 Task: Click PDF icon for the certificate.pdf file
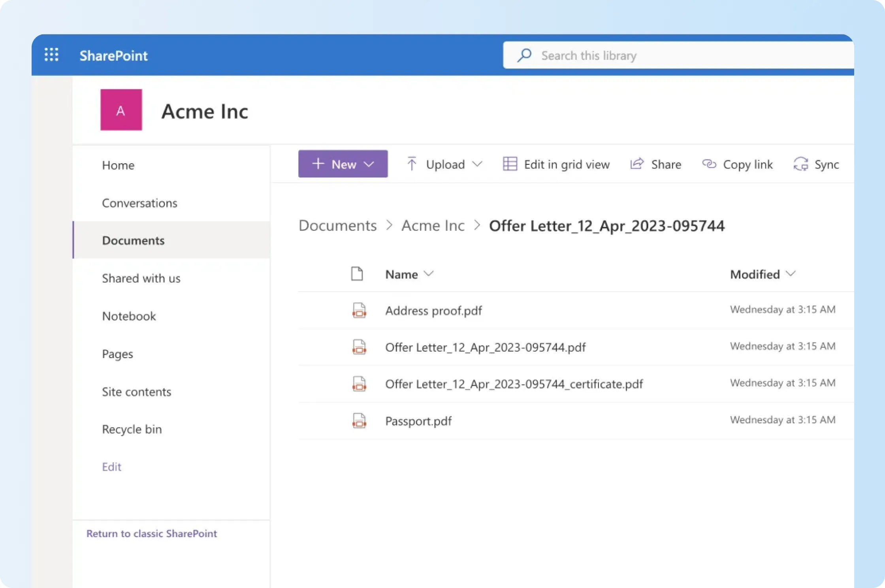[x=359, y=384]
